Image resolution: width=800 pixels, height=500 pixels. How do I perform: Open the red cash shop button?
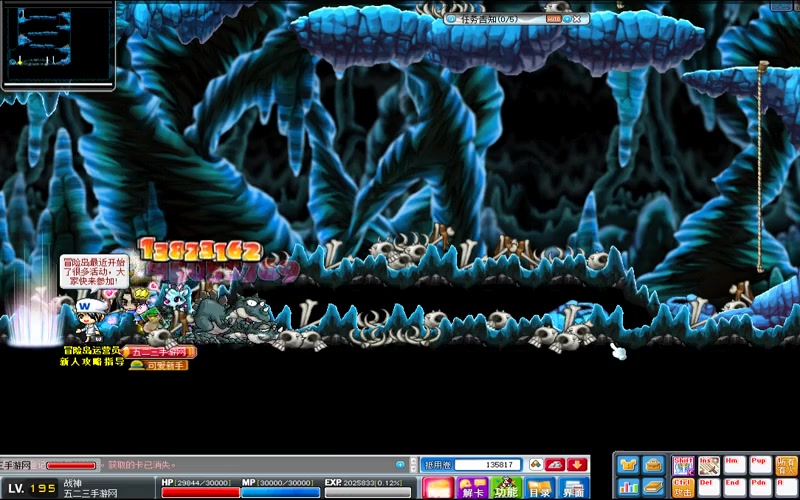click(438, 488)
